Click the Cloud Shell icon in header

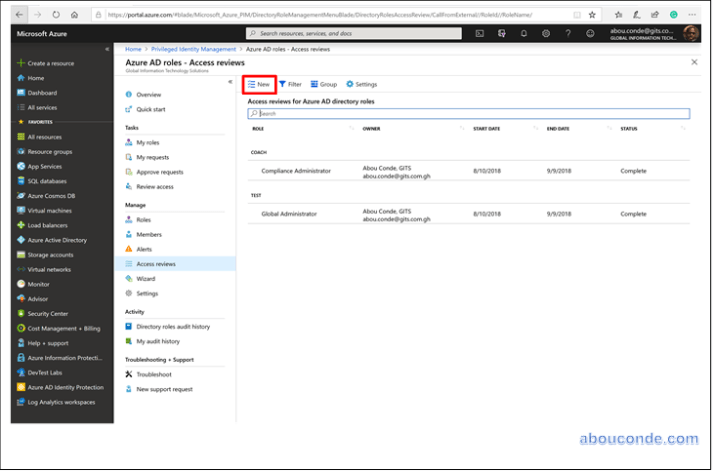(480, 33)
